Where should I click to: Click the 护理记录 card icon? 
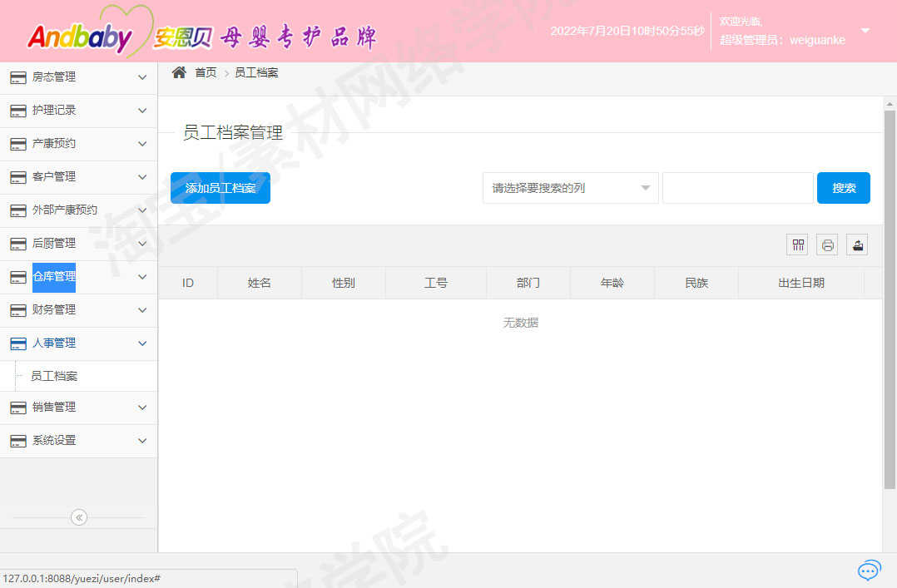pyautogui.click(x=18, y=111)
